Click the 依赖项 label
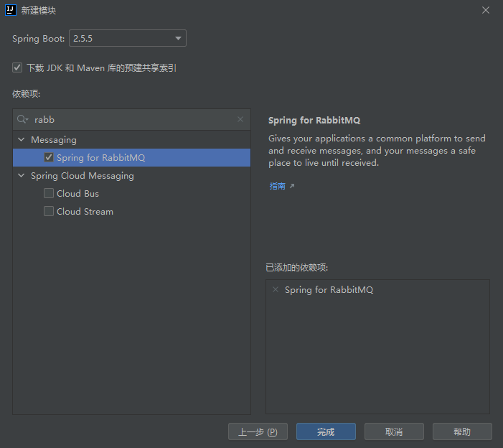The image size is (503, 448). (26, 94)
